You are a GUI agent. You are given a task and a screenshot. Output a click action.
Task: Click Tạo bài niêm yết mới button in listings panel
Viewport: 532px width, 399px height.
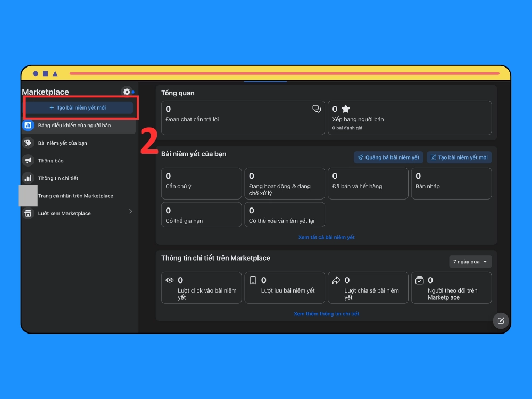(459, 157)
